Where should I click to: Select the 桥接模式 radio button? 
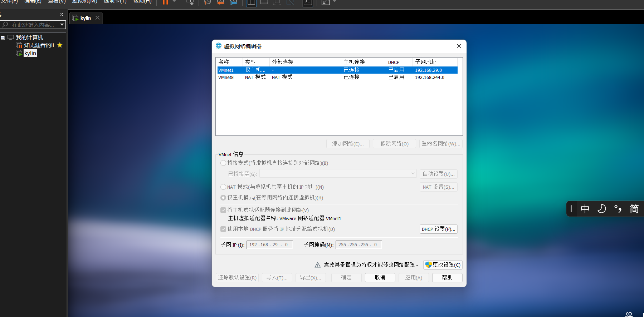223,163
